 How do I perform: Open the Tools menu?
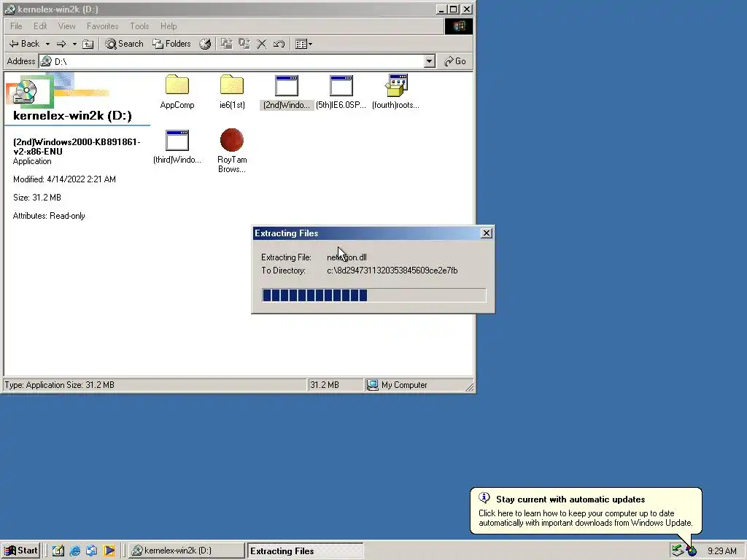pos(139,26)
